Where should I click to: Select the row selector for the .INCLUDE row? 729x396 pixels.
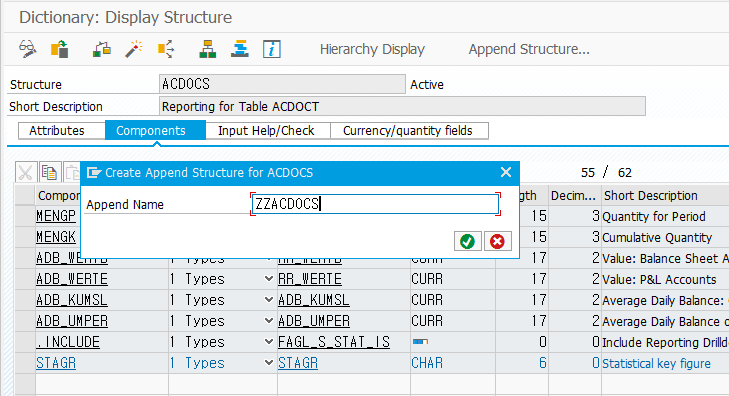[25, 342]
